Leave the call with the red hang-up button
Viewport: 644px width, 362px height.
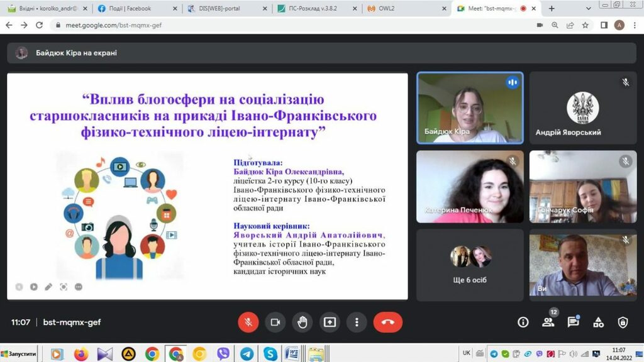387,322
